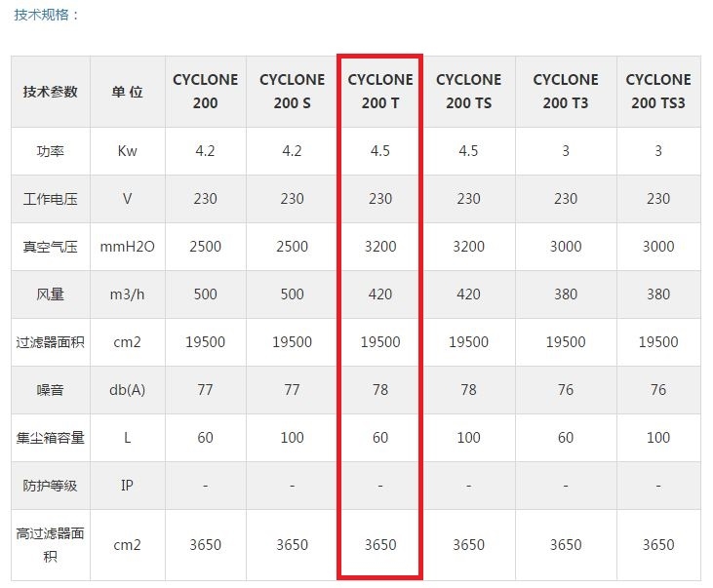Select the 单位 header cell
Screen dimensions: 713x588
coord(128,92)
